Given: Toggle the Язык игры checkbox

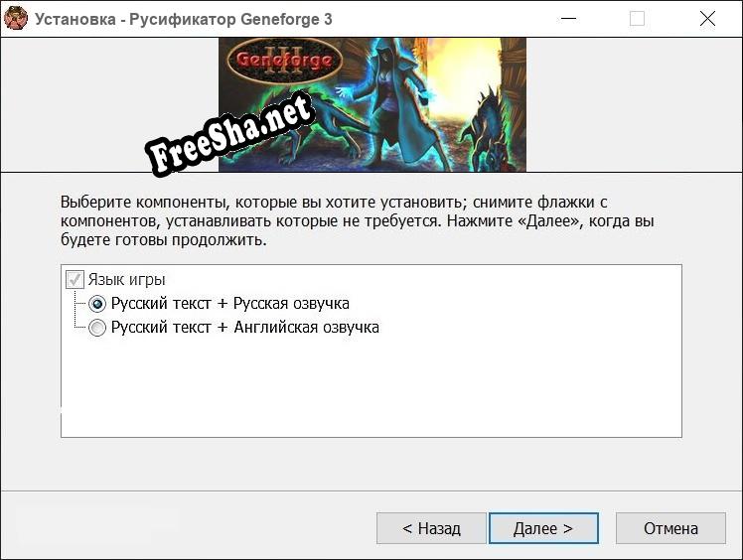Looking at the screenshot, I should [x=74, y=280].
